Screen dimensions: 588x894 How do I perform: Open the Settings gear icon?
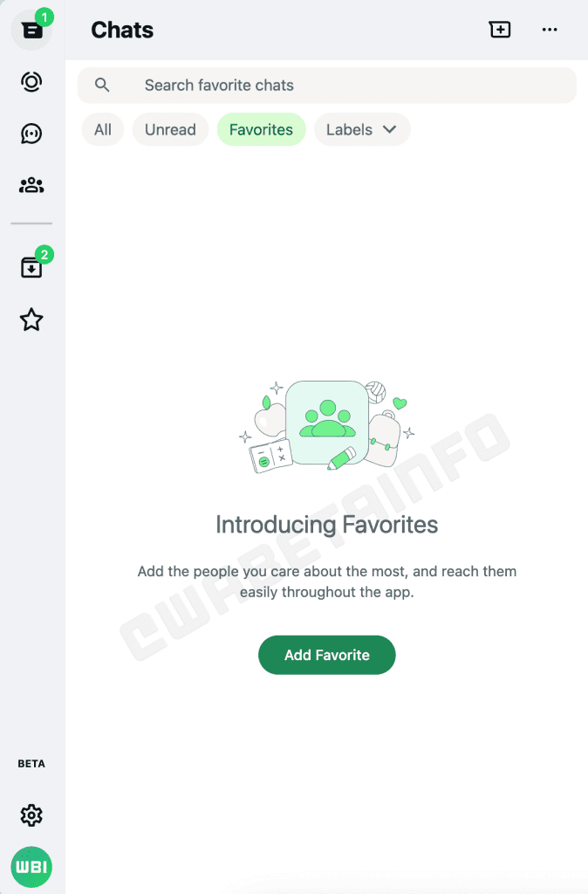[x=31, y=815]
